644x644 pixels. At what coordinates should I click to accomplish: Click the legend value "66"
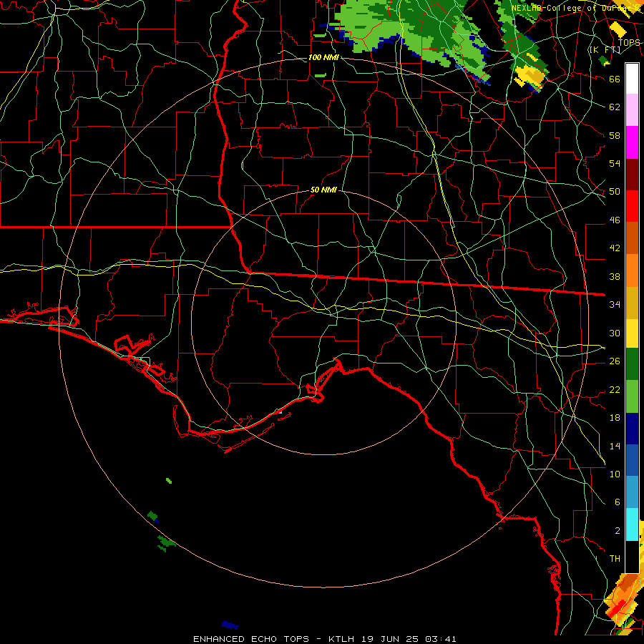pos(615,79)
